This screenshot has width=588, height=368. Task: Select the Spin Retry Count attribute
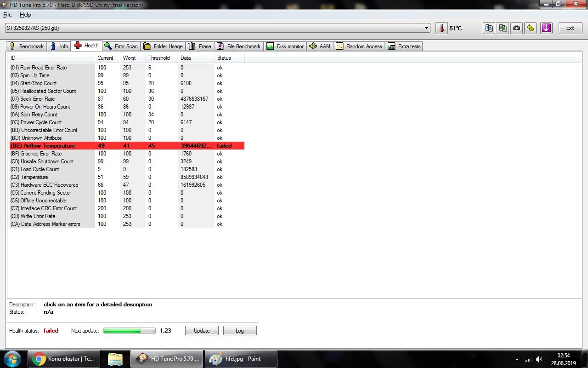(127, 115)
